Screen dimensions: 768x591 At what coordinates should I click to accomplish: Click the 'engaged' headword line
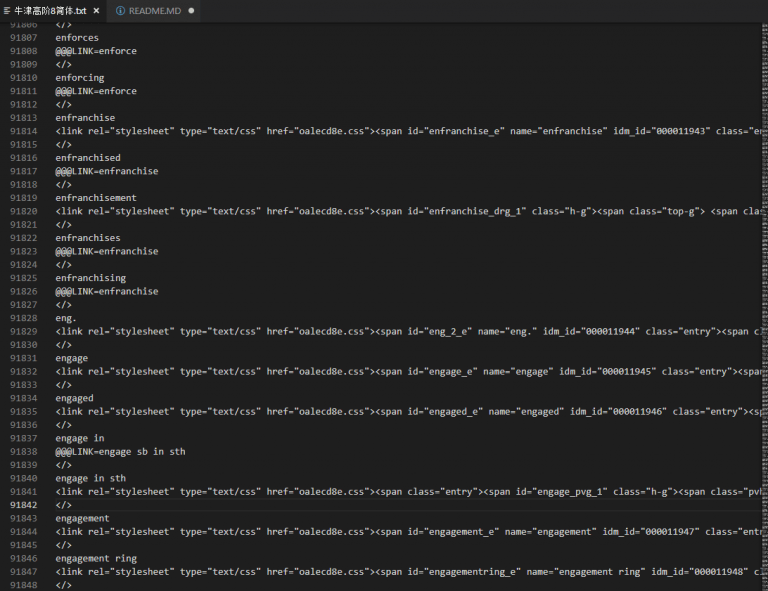coord(74,398)
